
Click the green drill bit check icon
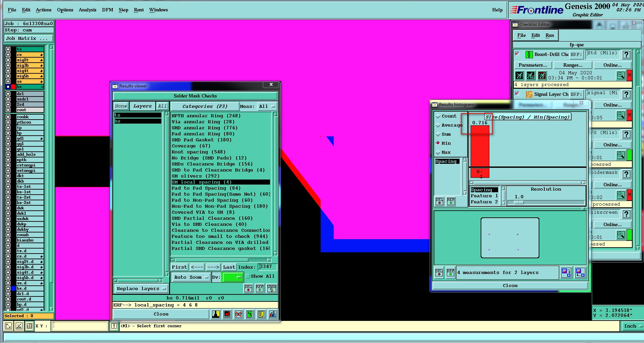pos(529,54)
